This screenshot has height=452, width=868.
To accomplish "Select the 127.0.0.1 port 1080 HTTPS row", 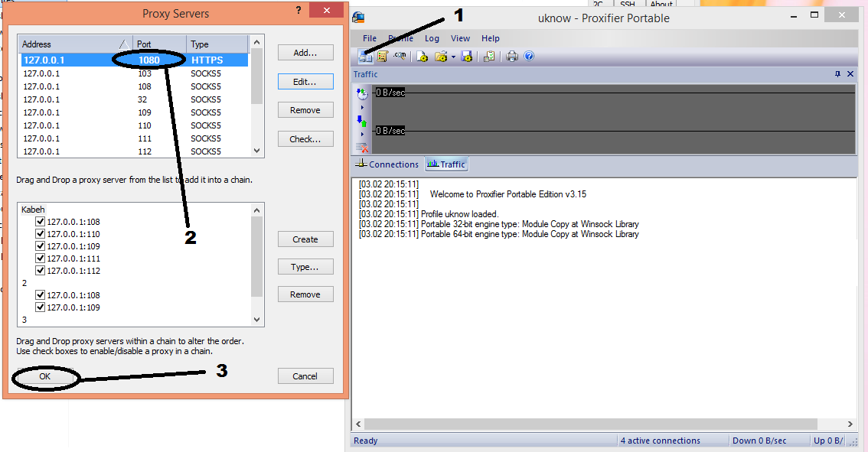I will coord(135,60).
